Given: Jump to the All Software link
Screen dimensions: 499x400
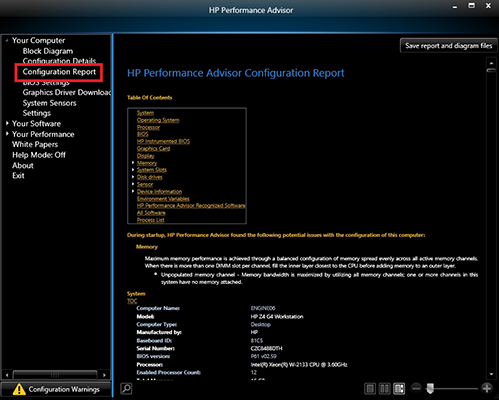Looking at the screenshot, I should [x=151, y=213].
